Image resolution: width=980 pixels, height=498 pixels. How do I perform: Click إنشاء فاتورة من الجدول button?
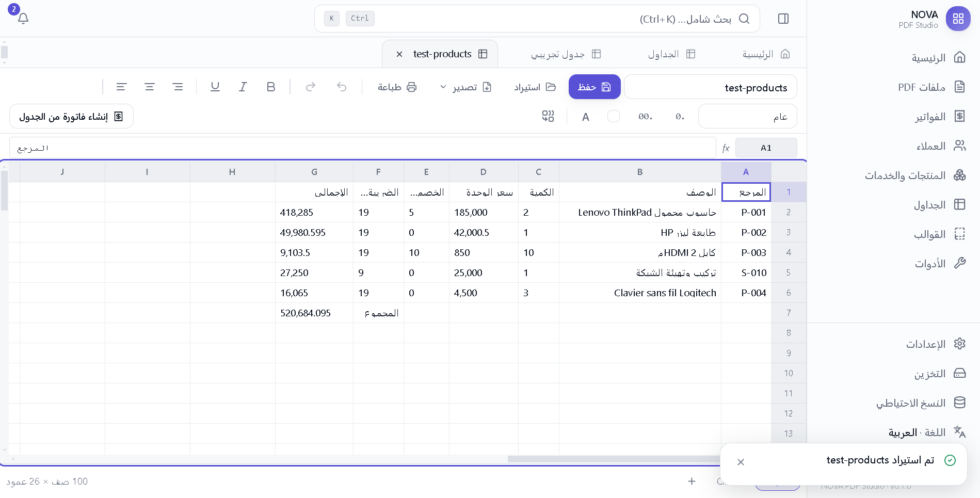tap(71, 117)
